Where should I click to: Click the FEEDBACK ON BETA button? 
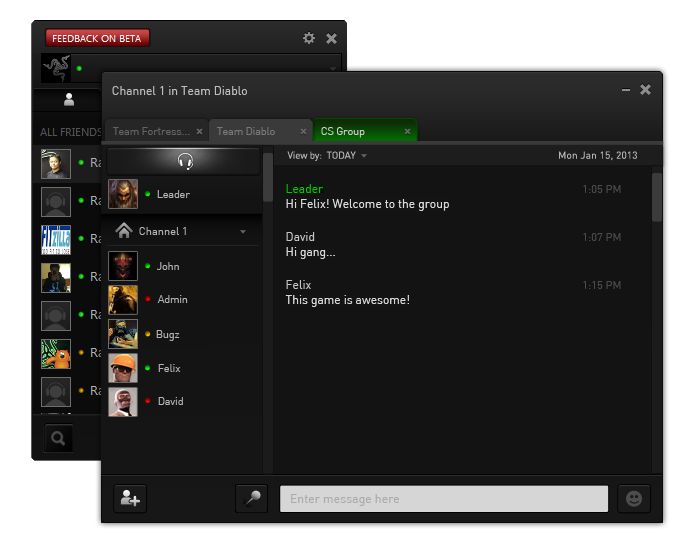pos(97,38)
